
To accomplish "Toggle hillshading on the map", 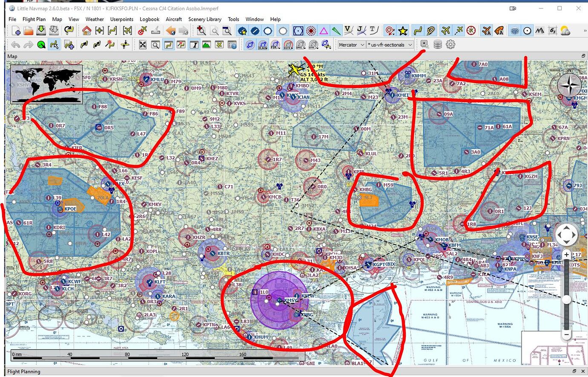I will (x=540, y=31).
